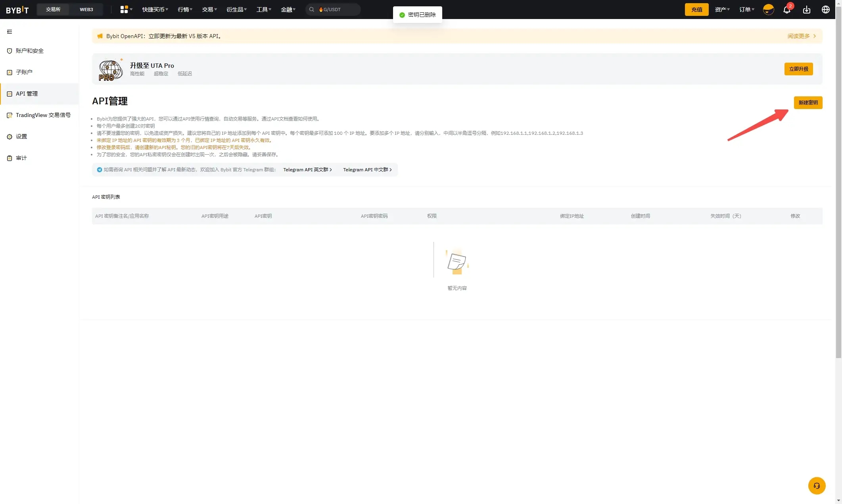
Task: Expand the 快捷买币 dropdown
Action: click(155, 10)
